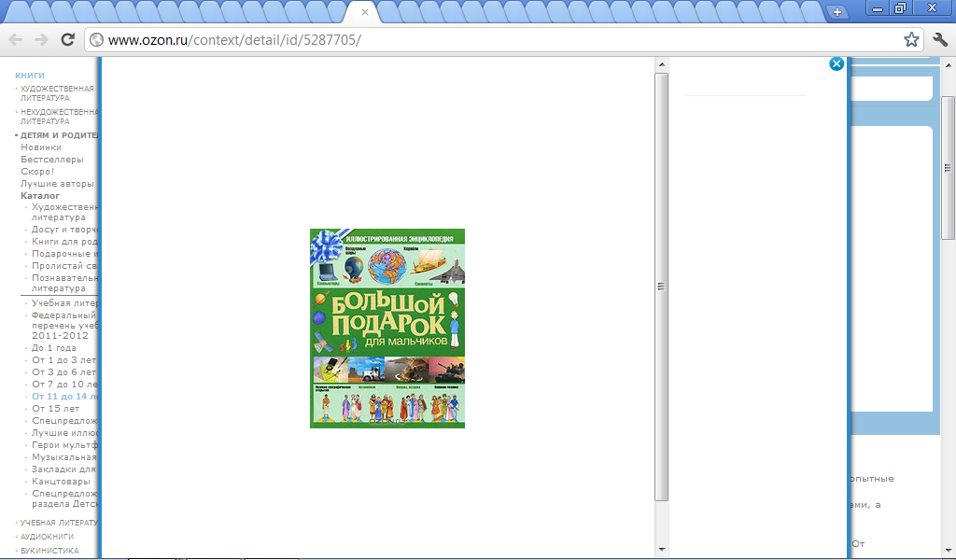This screenshot has height=560, width=956.
Task: Open Федеральный перечень 2011-2012 link
Action: 64,326
